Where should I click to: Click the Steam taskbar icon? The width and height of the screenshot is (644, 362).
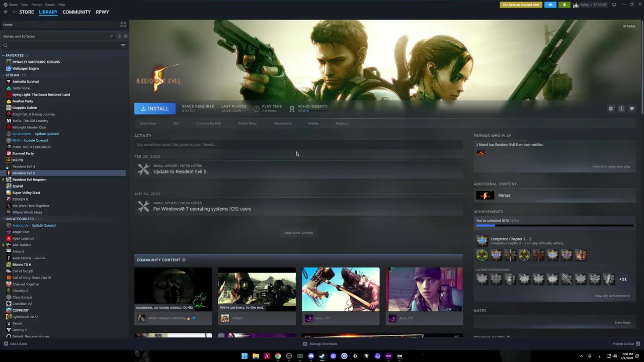[x=322, y=356]
